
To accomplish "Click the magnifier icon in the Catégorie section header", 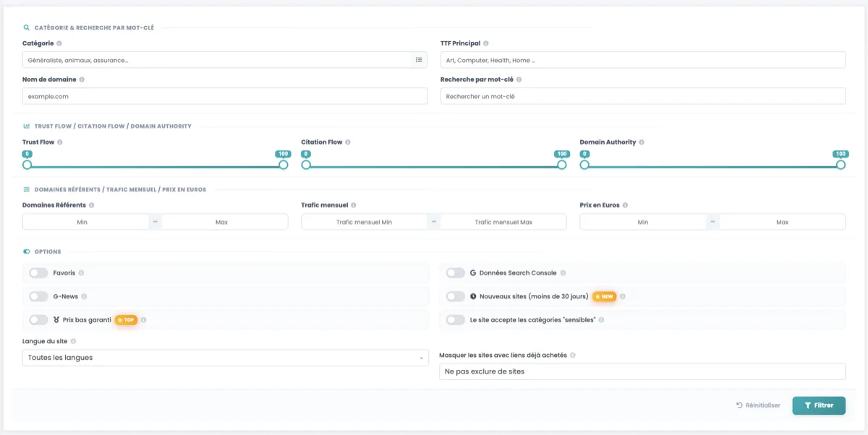I will coord(26,27).
